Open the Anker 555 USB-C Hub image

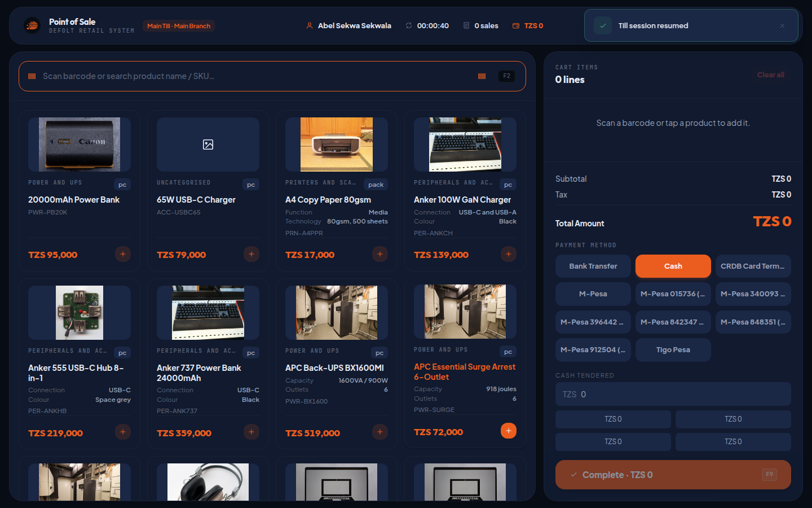[x=80, y=313]
